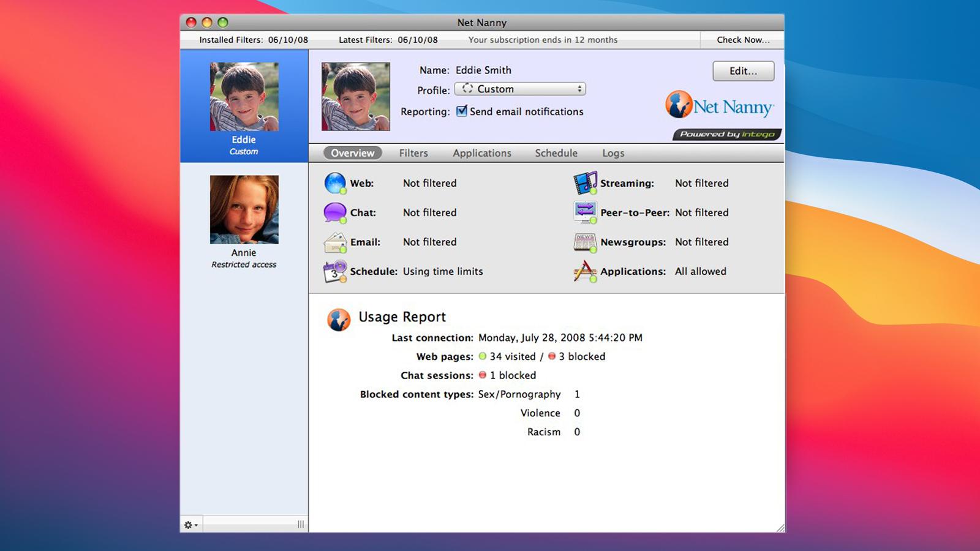
Task: Click the Powered by Intego badge
Action: pos(727,135)
